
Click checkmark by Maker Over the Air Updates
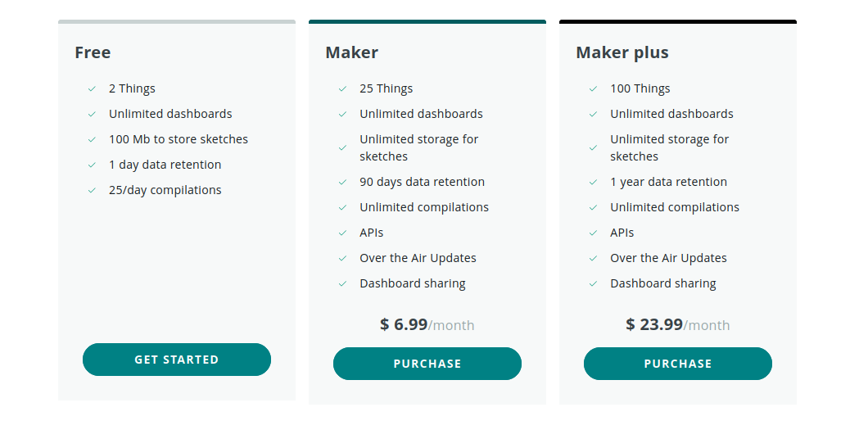[342, 259]
